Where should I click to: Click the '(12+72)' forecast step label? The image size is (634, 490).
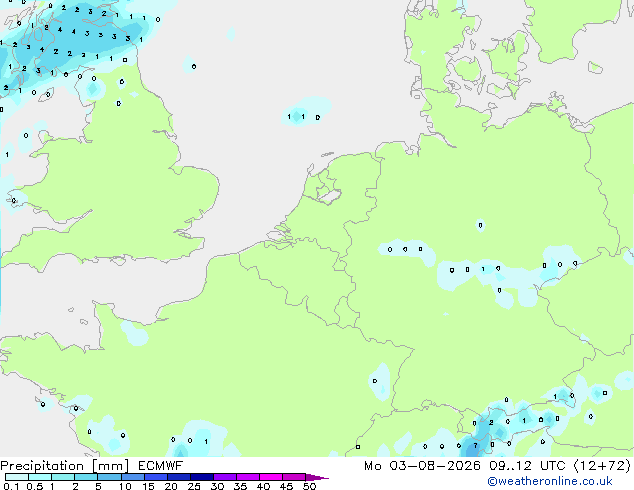coord(602,466)
